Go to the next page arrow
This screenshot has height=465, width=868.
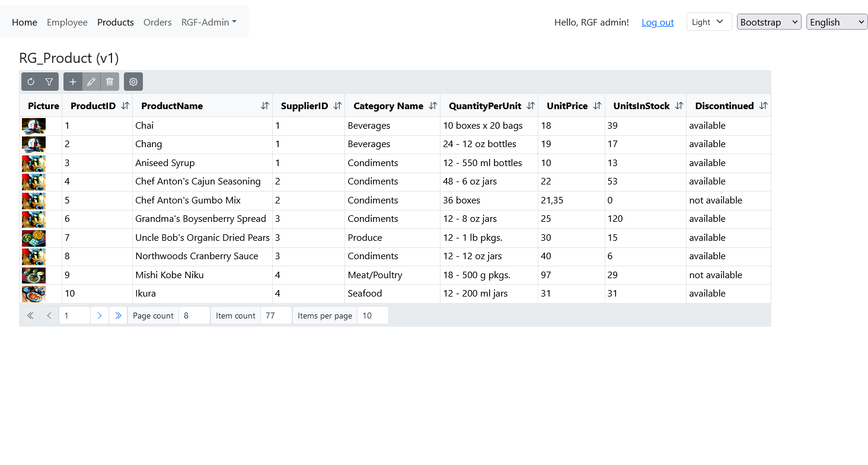(100, 316)
